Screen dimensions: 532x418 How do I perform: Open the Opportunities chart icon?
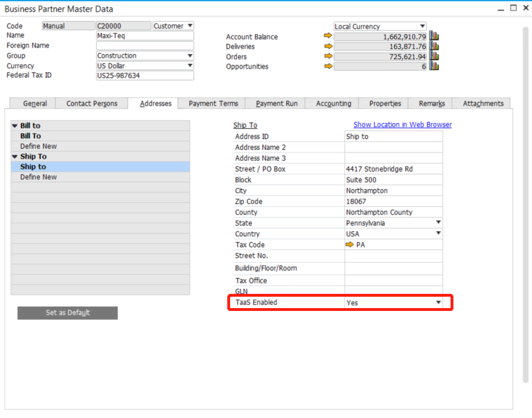[433, 65]
